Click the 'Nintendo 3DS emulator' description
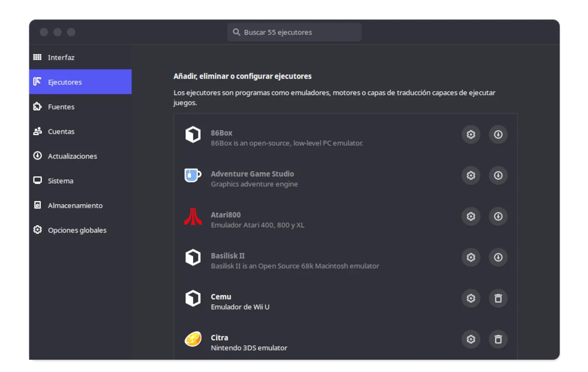 tap(249, 348)
